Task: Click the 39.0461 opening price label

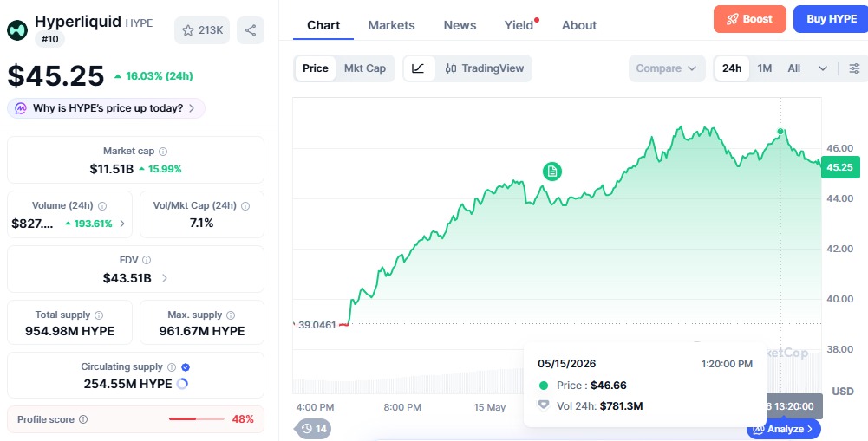Action: tap(317, 325)
